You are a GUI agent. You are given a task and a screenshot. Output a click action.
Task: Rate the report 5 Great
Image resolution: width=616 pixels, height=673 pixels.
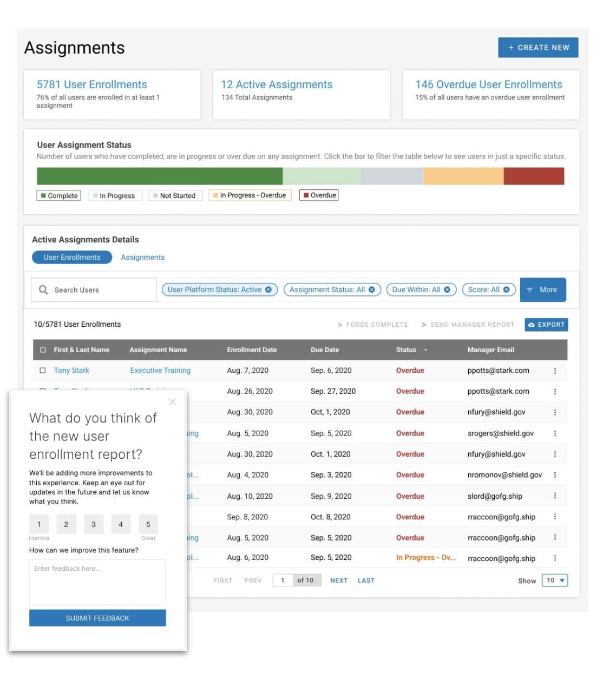pos(148,524)
